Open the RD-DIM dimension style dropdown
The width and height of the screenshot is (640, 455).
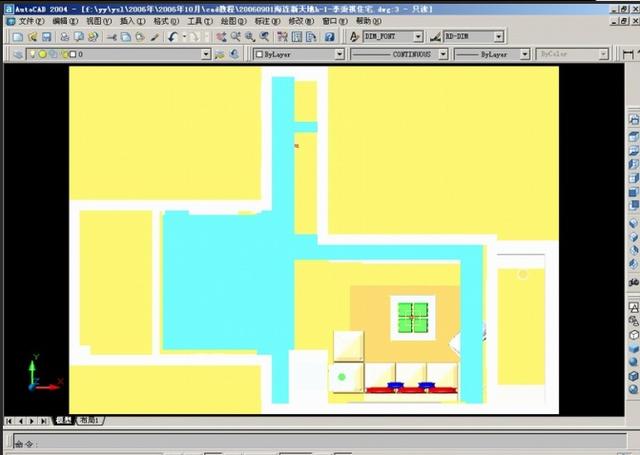point(499,37)
